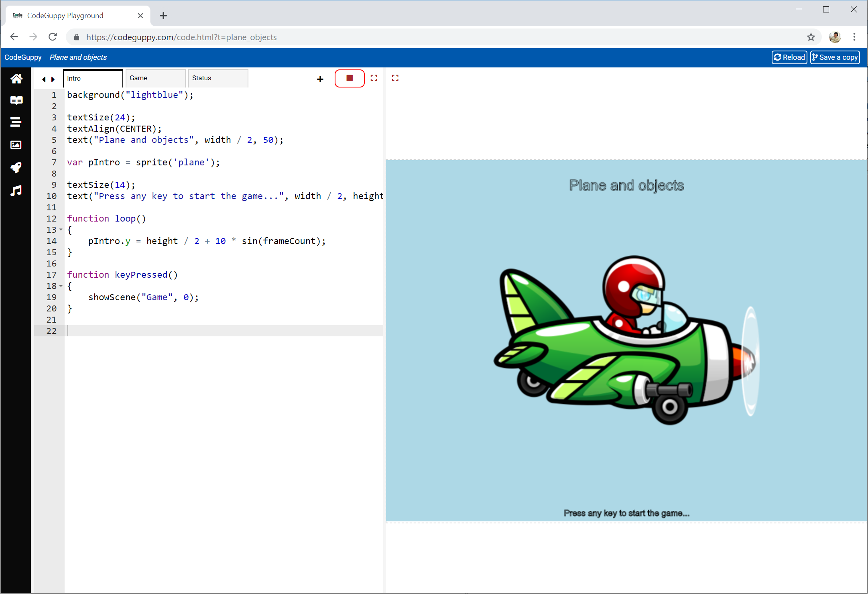Click the hamburger list sidebar icon

pyautogui.click(x=16, y=122)
